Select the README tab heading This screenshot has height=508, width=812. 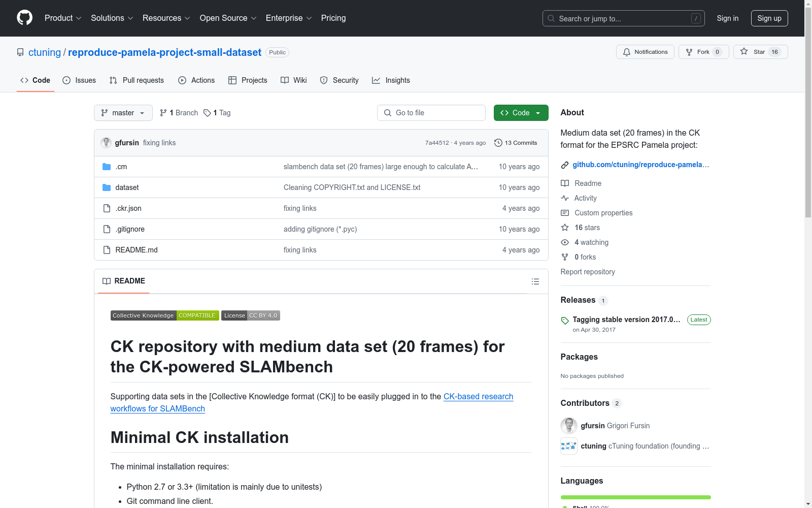124,281
